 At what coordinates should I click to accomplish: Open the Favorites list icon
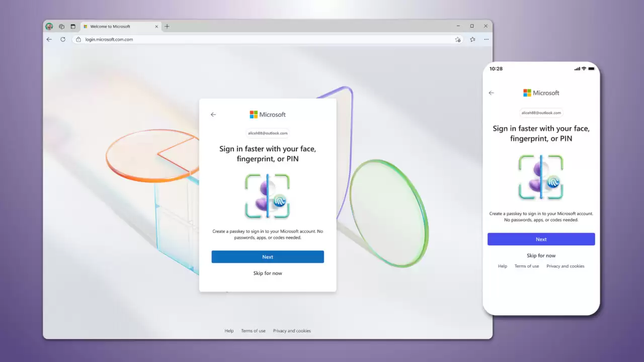click(x=472, y=39)
